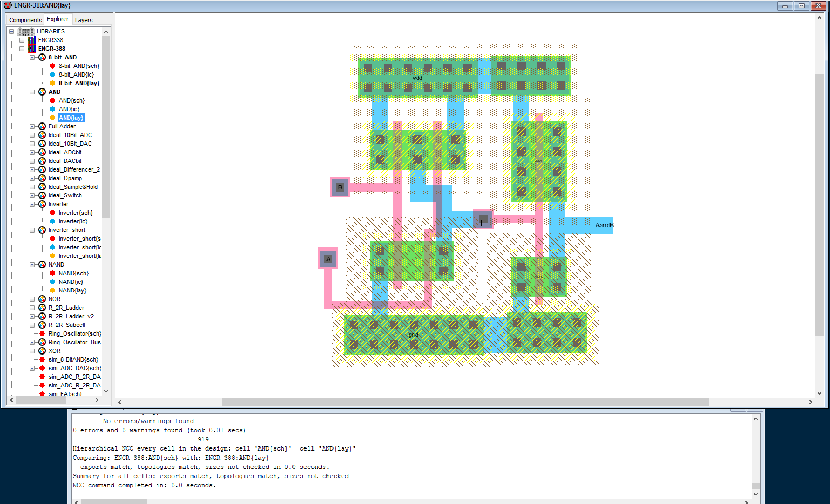Click 'NCC command completed' message line
Viewport: 830px width, 504px height.
(x=144, y=485)
